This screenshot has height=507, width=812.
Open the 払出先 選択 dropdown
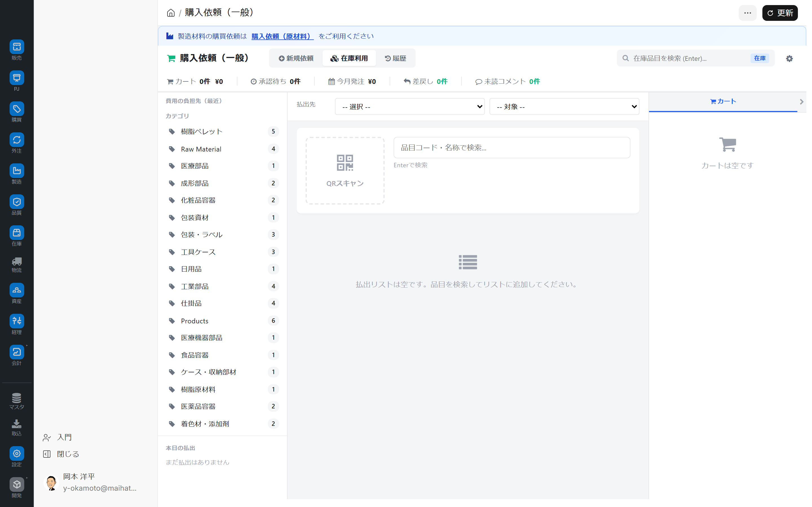click(x=409, y=107)
